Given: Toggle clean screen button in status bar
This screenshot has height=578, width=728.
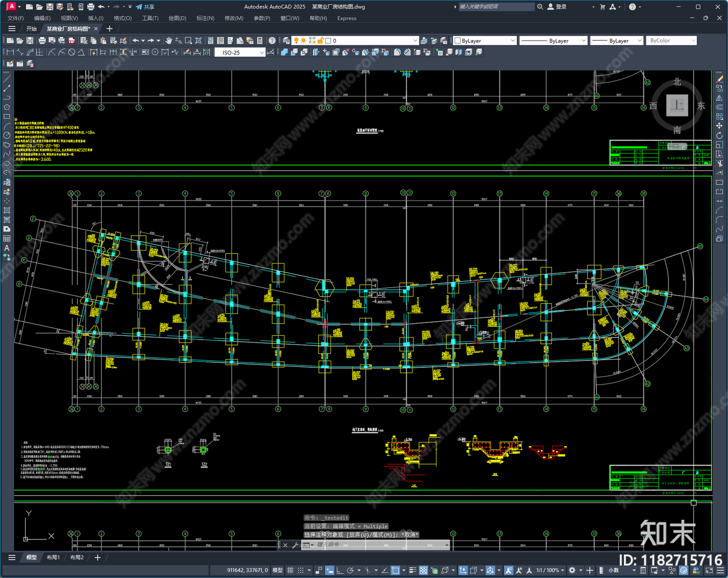Looking at the screenshot, I should point(709,570).
